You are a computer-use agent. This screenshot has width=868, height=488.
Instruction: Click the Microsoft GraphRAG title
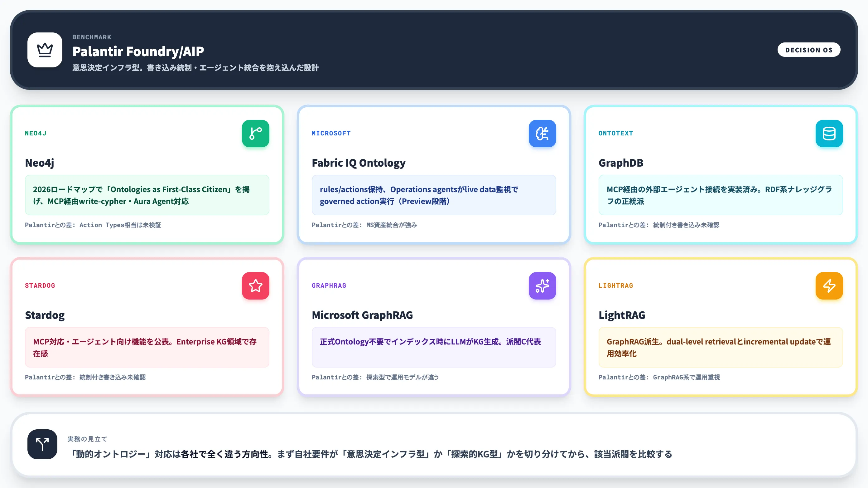tap(362, 315)
